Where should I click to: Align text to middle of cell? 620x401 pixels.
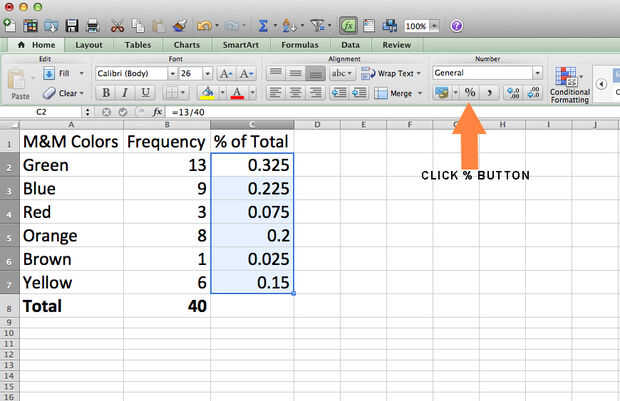coord(295,73)
